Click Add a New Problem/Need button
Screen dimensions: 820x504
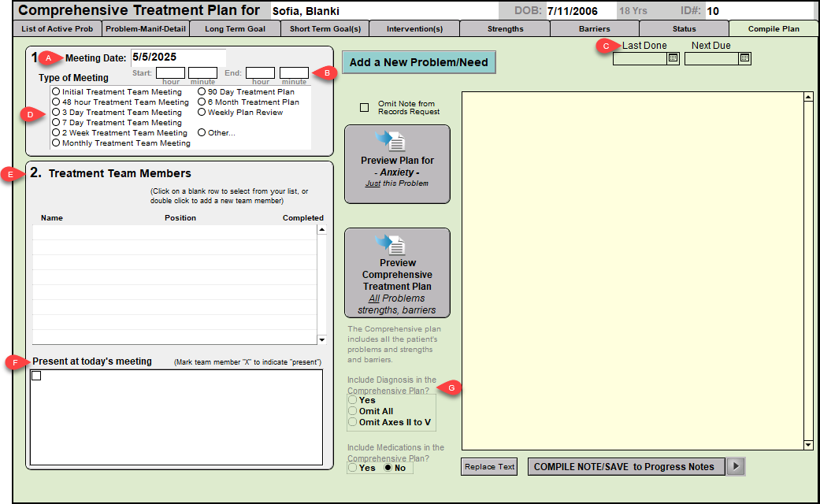point(418,62)
